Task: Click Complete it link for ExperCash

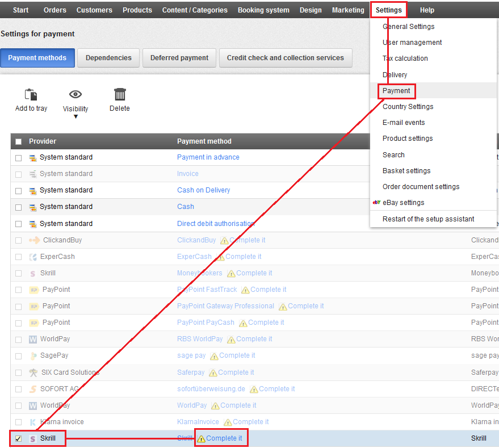Action: (x=244, y=257)
